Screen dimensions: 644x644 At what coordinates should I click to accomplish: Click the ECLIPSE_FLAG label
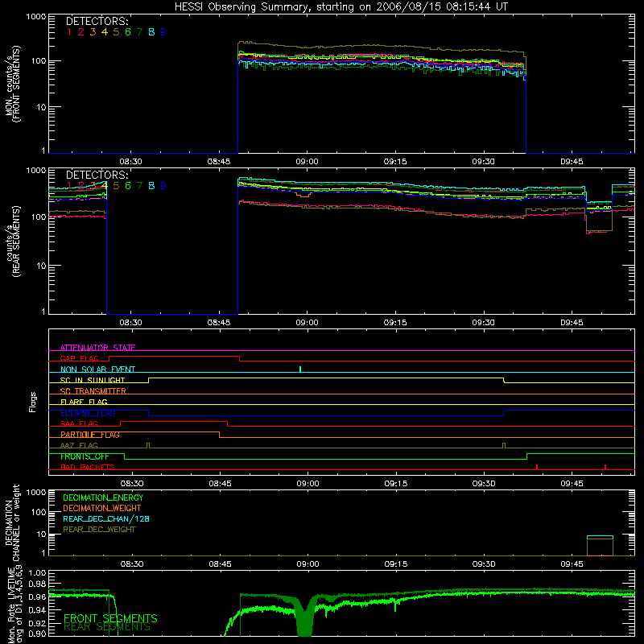point(88,413)
